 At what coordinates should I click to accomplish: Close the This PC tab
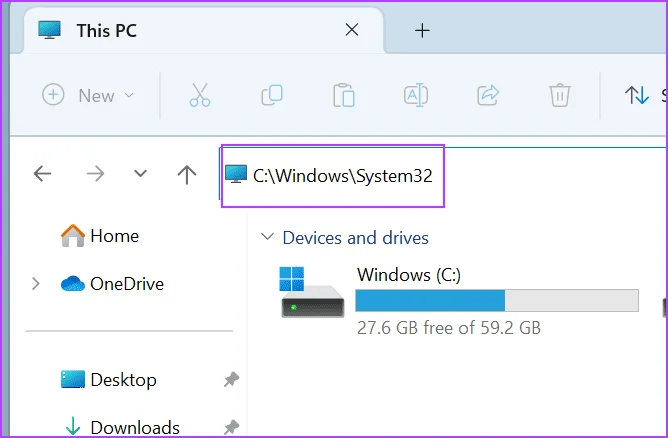click(352, 30)
